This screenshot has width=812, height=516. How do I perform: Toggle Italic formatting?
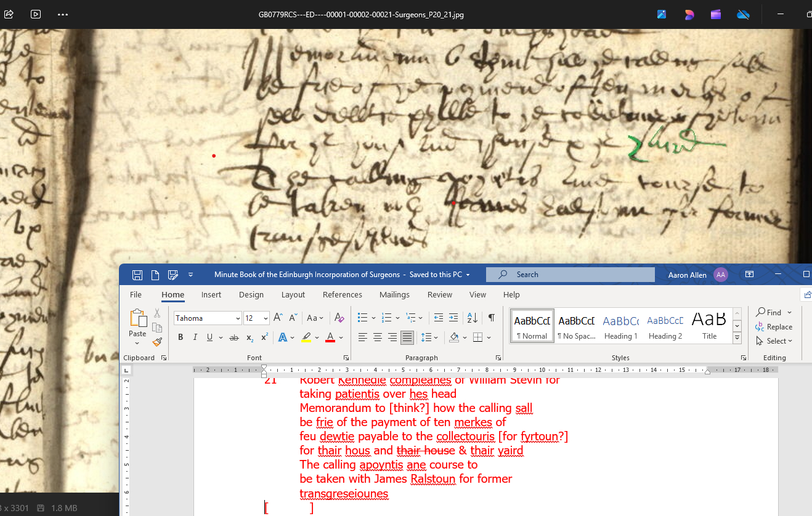point(195,337)
